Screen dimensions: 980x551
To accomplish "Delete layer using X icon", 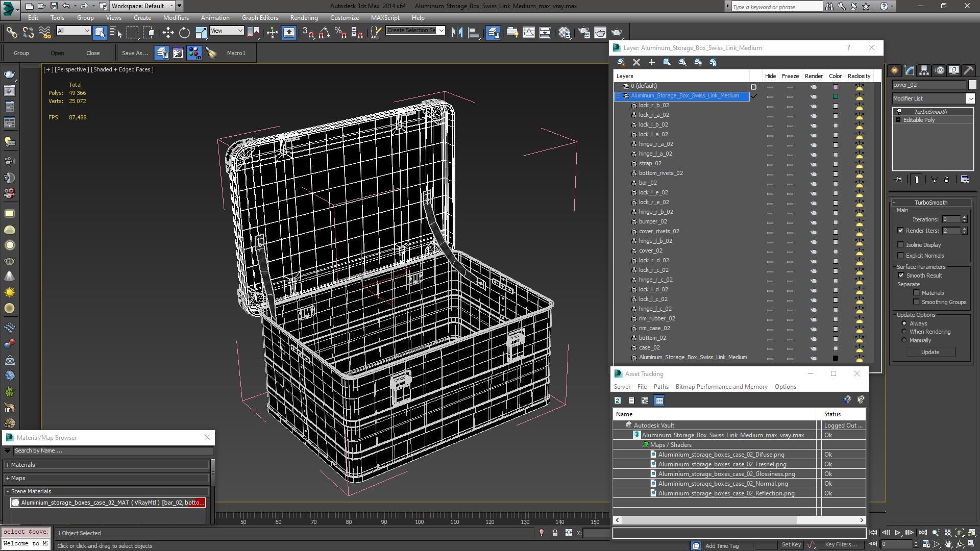I will click(x=636, y=62).
